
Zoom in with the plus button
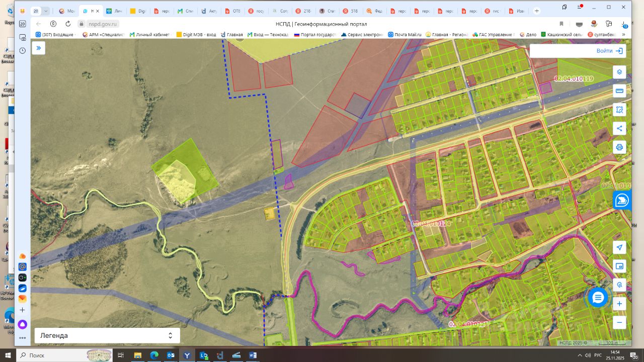point(619,304)
